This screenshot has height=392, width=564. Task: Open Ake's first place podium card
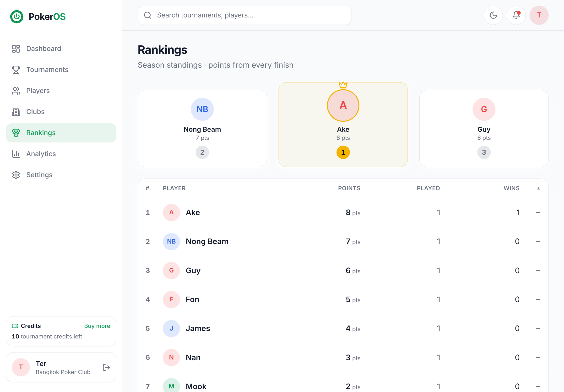point(343,125)
